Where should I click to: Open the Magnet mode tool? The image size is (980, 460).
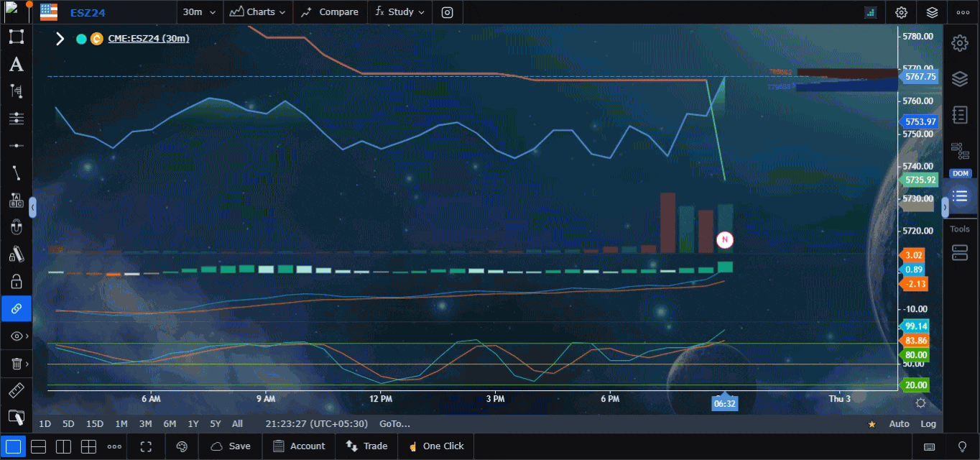[x=16, y=227]
